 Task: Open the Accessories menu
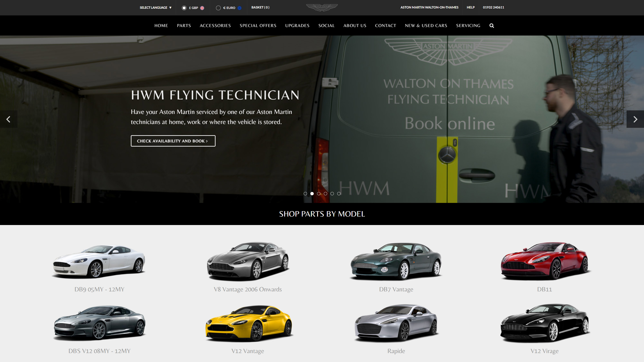tap(215, 25)
